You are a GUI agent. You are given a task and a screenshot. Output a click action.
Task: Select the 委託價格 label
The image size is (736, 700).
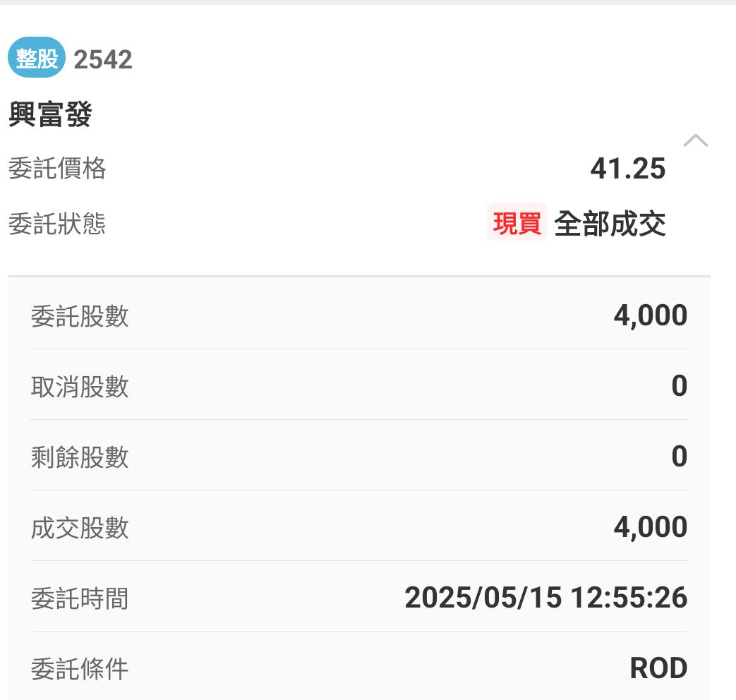[x=57, y=169]
